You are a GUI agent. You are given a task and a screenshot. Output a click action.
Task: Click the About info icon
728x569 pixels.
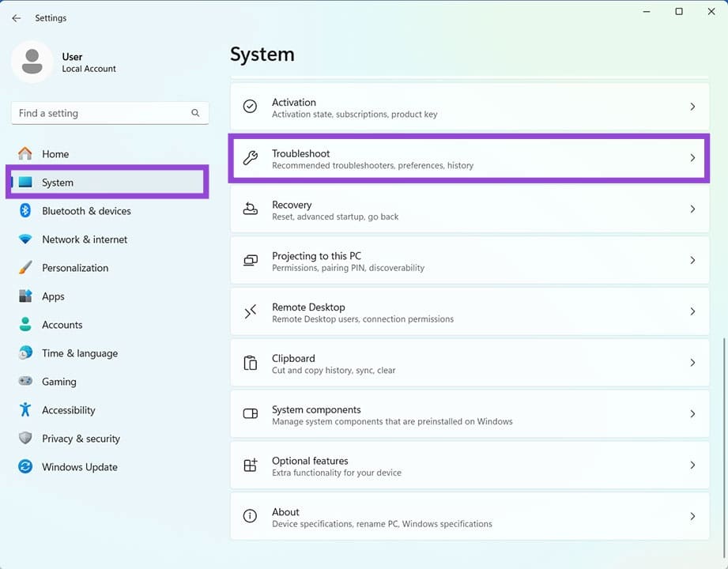(x=251, y=516)
